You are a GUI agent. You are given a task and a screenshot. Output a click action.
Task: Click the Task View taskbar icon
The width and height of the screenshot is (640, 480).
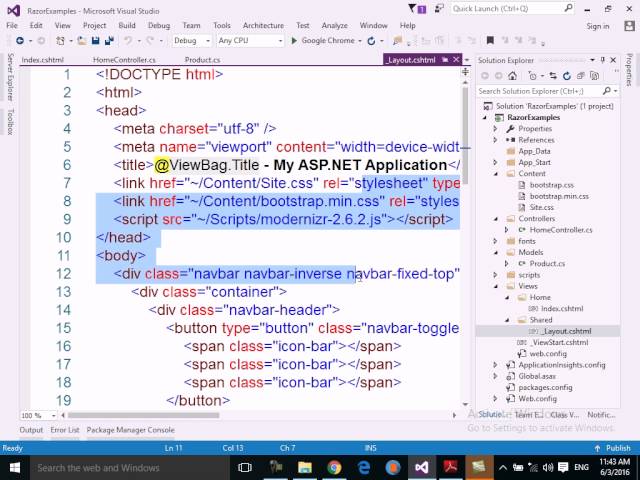tap(245, 467)
